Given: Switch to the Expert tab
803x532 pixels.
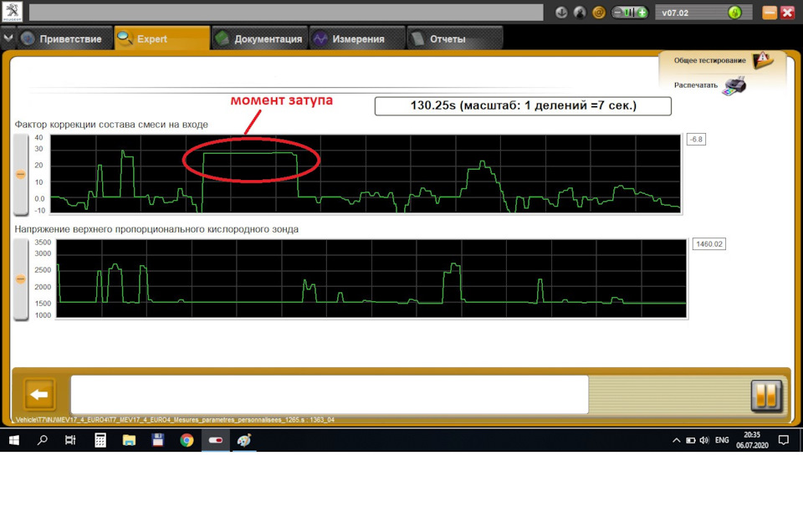Looking at the screenshot, I should coord(162,39).
